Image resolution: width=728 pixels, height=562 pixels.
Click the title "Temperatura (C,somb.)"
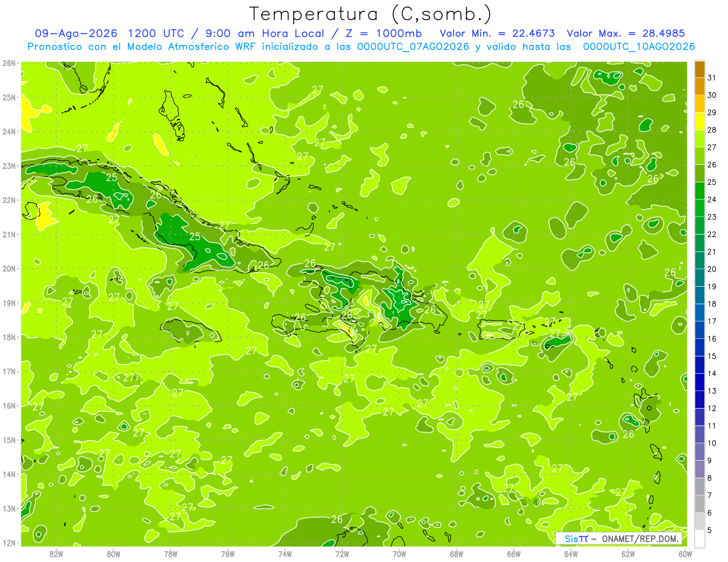(x=371, y=14)
